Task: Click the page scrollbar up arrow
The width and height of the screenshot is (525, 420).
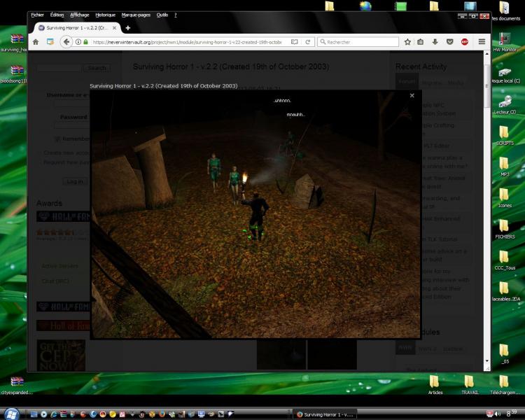Action: [x=486, y=54]
